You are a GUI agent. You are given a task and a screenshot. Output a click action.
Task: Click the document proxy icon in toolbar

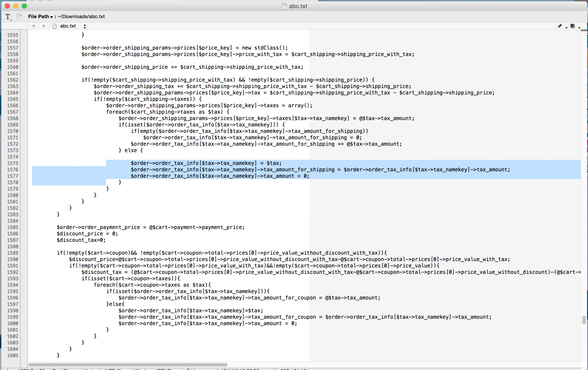click(x=19, y=17)
